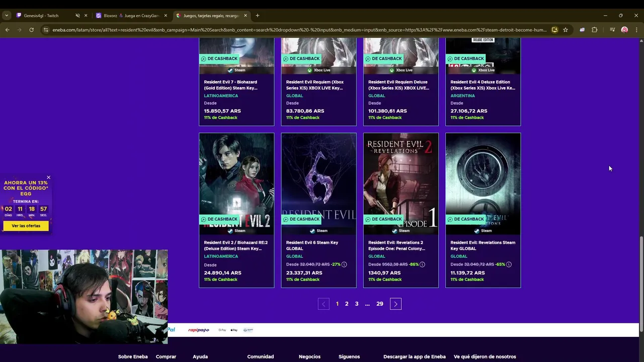Click Descargar la app de Eneba heading
The image size is (644, 362).
(415, 356)
